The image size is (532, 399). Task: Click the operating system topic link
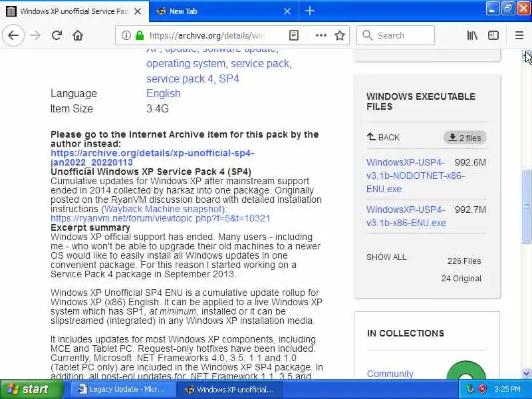coord(186,63)
